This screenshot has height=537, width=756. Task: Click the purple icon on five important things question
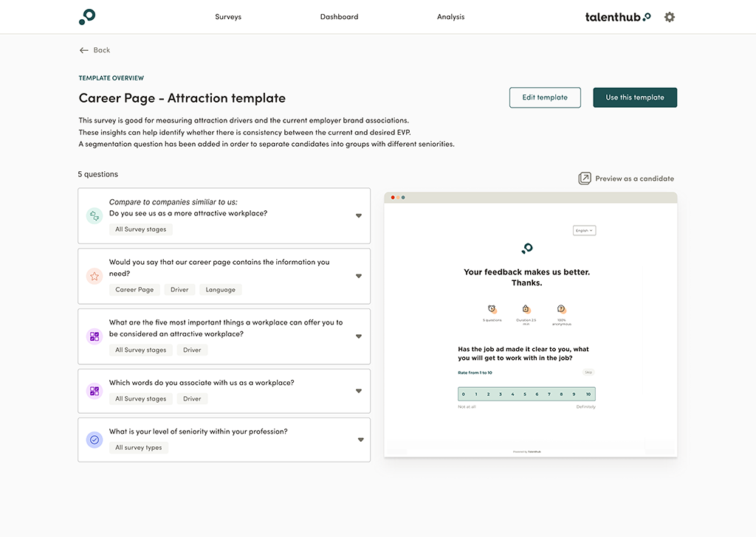click(x=94, y=337)
